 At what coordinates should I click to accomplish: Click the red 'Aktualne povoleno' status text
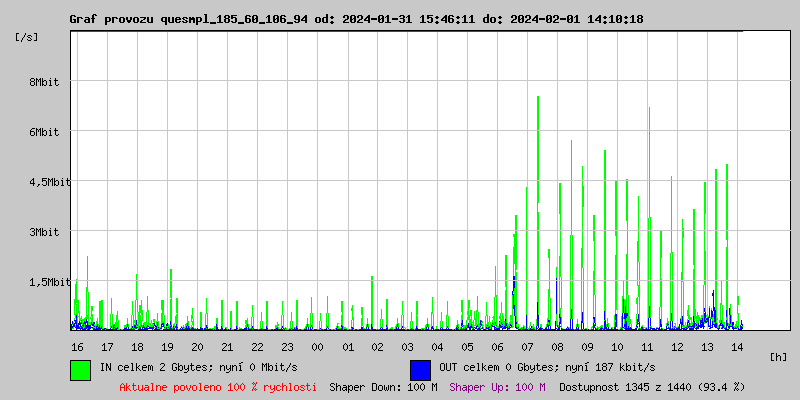tap(218, 387)
